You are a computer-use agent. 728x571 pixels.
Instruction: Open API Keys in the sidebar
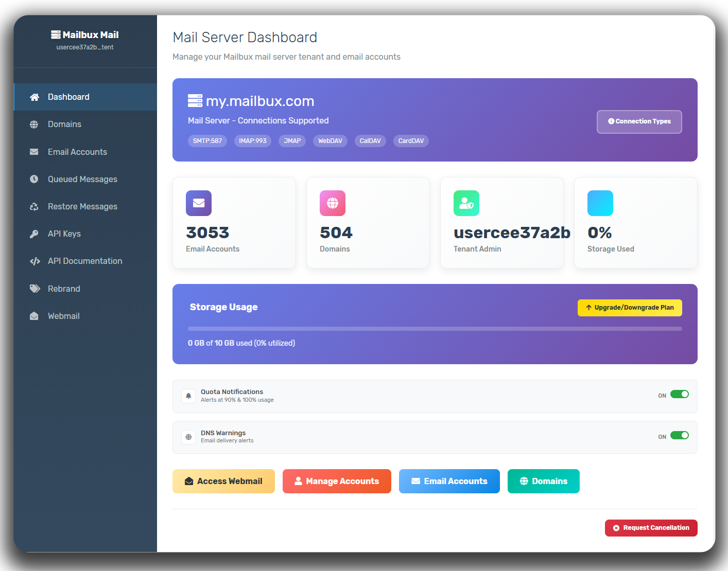(85, 234)
